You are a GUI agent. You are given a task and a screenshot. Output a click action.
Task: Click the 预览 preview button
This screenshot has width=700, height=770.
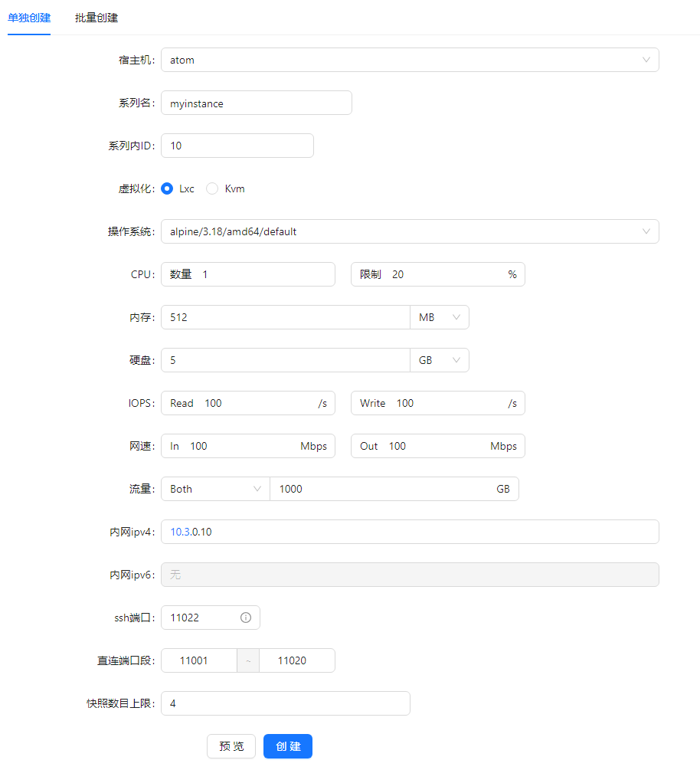[x=231, y=746]
